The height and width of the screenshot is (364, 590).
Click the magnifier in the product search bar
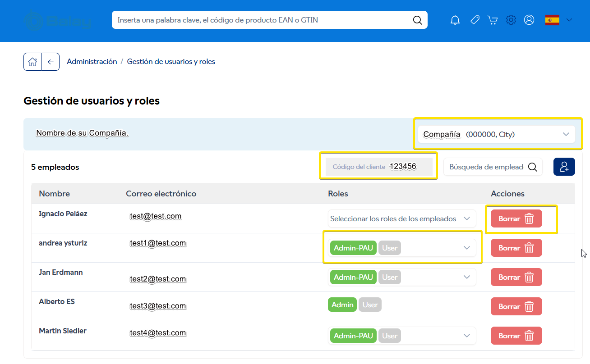(x=417, y=20)
